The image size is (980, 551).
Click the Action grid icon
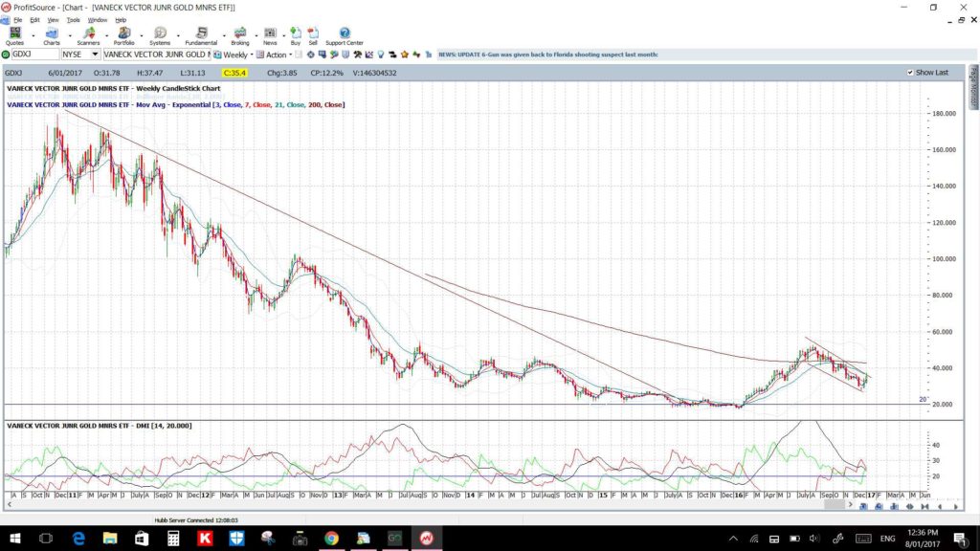click(260, 55)
